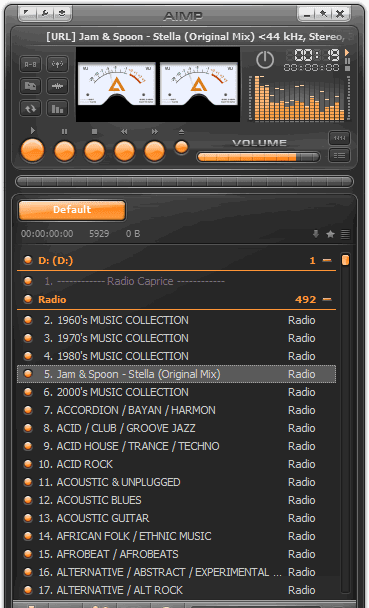Select ACID / CLUB / GROOVE JAZZ station

176,428
